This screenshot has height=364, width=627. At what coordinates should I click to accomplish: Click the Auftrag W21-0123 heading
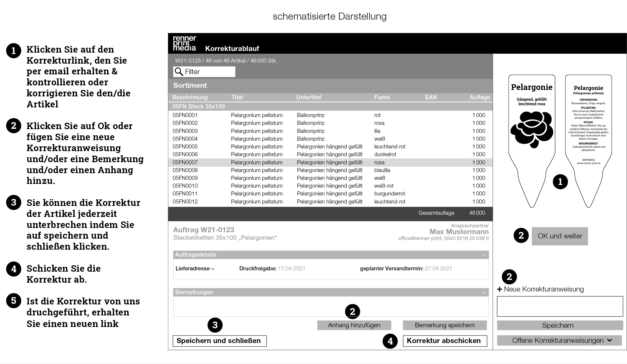click(204, 230)
